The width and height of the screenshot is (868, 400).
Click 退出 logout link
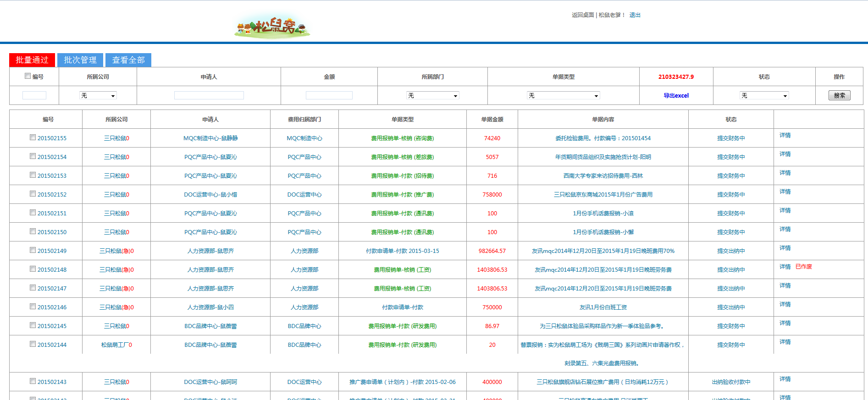tap(635, 15)
